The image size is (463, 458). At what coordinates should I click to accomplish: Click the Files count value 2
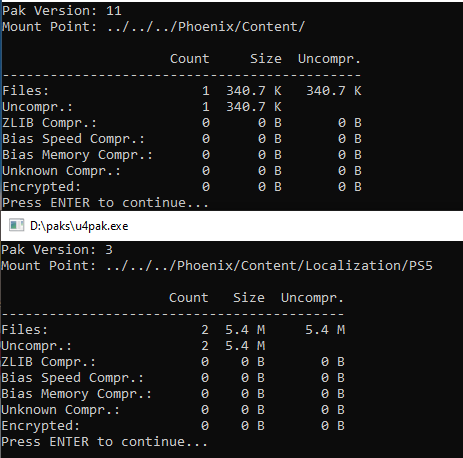205,330
